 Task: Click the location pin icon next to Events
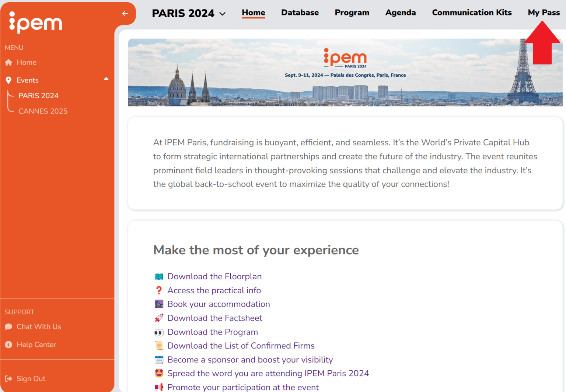point(8,80)
